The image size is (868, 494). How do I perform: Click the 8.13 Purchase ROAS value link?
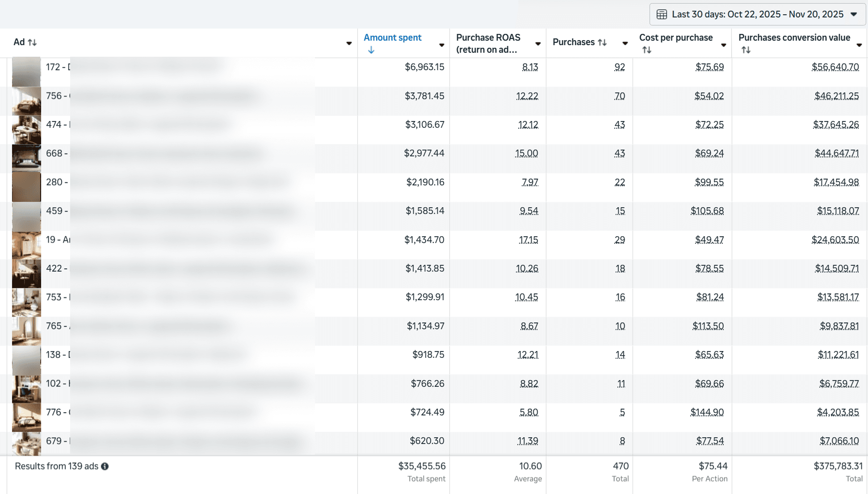530,67
